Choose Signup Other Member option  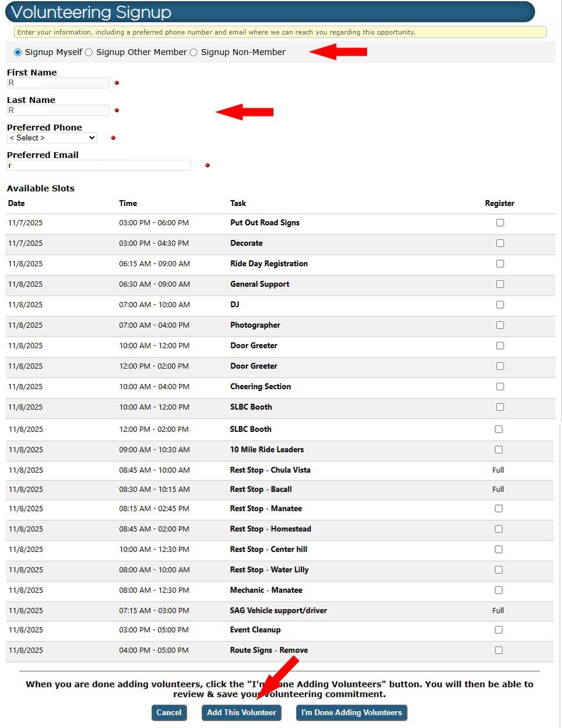point(89,53)
